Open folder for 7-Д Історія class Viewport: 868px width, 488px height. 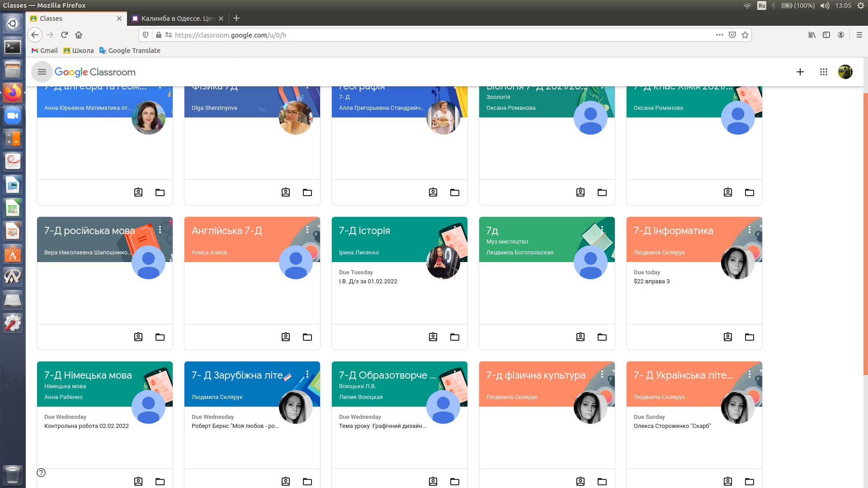(x=455, y=337)
